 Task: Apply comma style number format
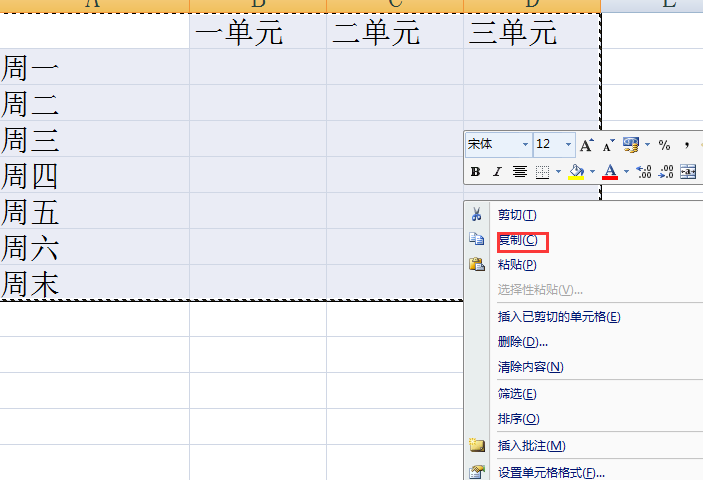(686, 145)
